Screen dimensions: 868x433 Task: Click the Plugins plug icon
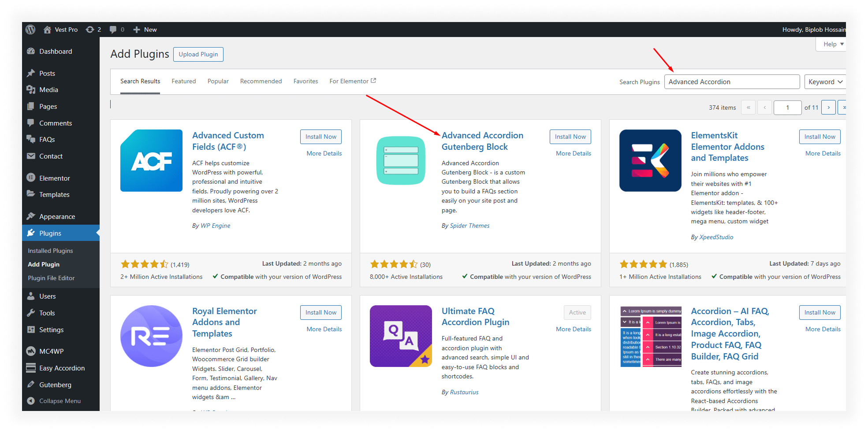click(31, 233)
